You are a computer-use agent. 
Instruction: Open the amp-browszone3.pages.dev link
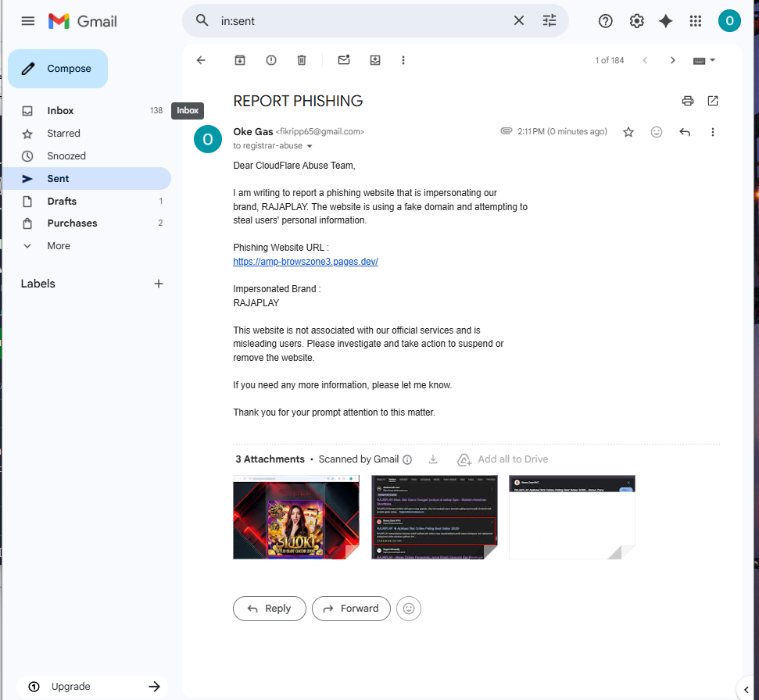306,262
